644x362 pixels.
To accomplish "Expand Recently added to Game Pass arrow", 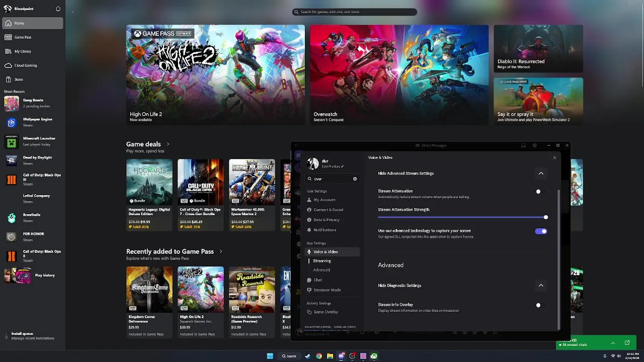I will pyautogui.click(x=221, y=251).
